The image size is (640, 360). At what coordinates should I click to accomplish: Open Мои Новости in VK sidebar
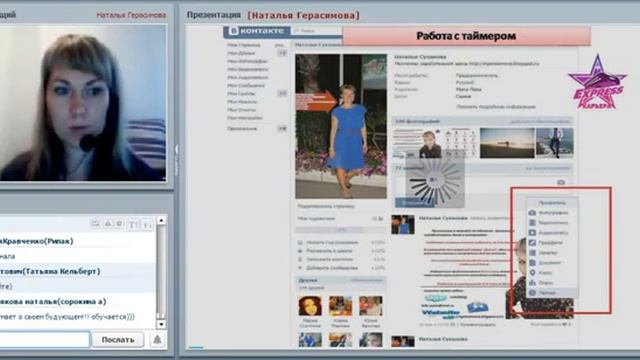[242, 102]
